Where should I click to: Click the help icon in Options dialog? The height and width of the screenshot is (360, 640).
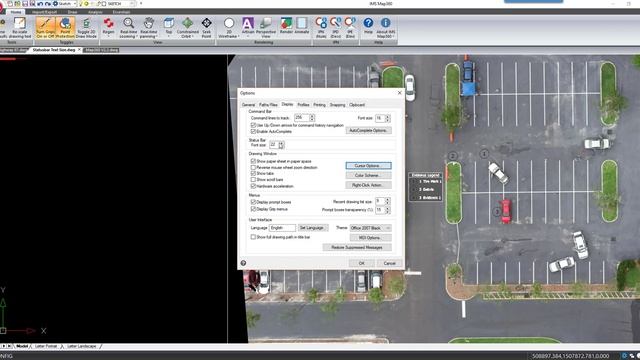point(243,263)
